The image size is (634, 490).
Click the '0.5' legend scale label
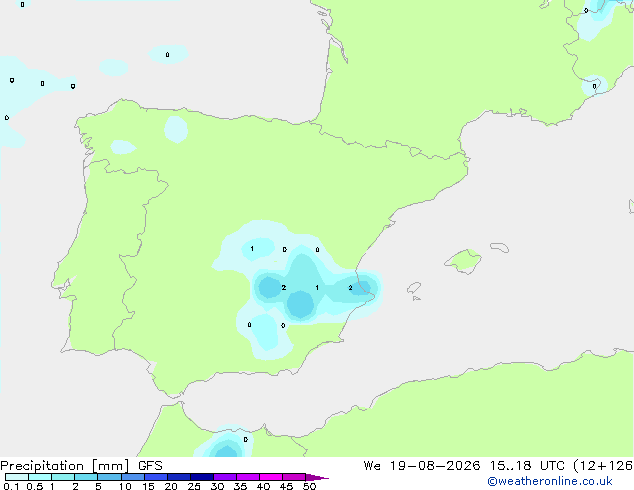click(34, 486)
